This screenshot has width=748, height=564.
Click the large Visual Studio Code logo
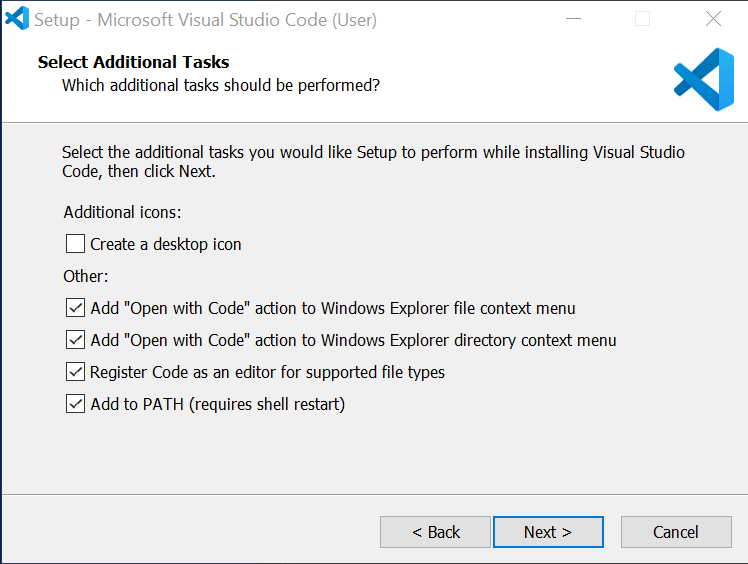click(704, 79)
